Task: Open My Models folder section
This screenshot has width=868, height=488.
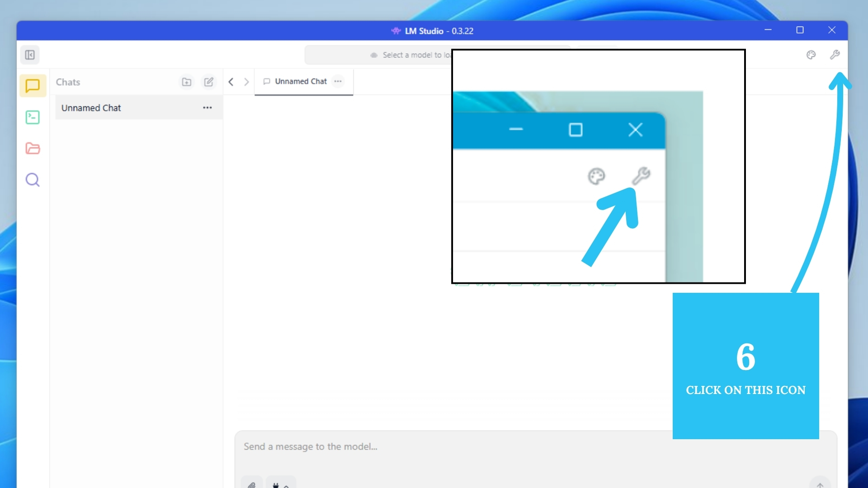Action: pyautogui.click(x=33, y=148)
